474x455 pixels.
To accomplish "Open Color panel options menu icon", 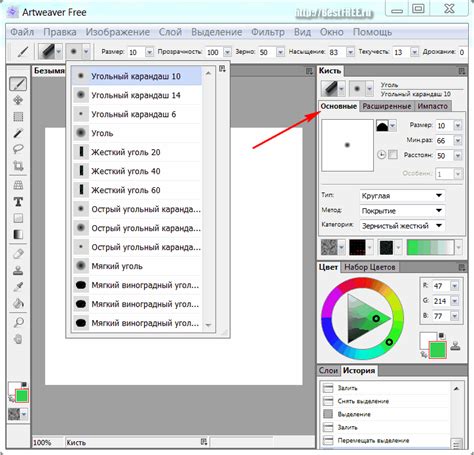I will [462, 267].
